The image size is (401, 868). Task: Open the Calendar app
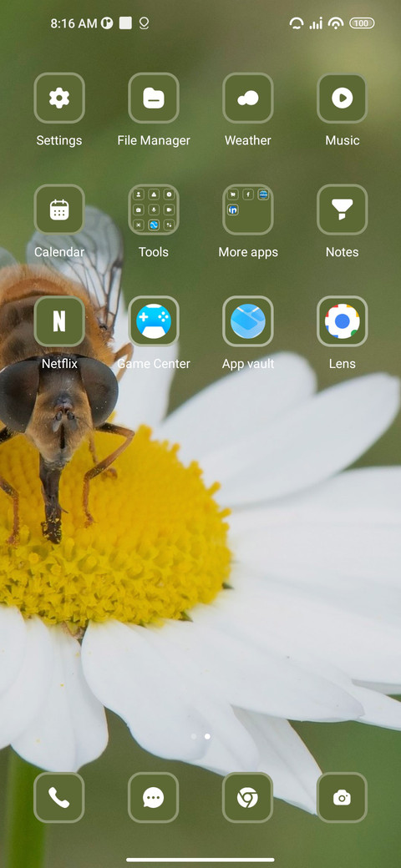(59, 209)
